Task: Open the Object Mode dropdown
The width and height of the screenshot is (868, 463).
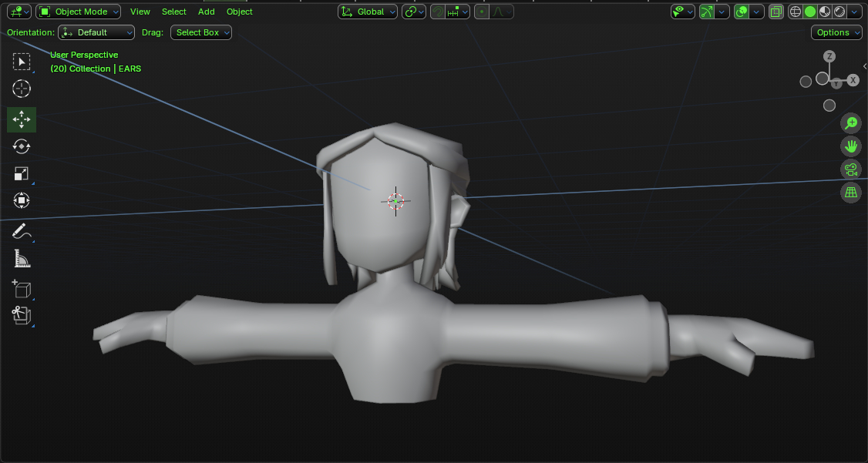Action: click(79, 12)
